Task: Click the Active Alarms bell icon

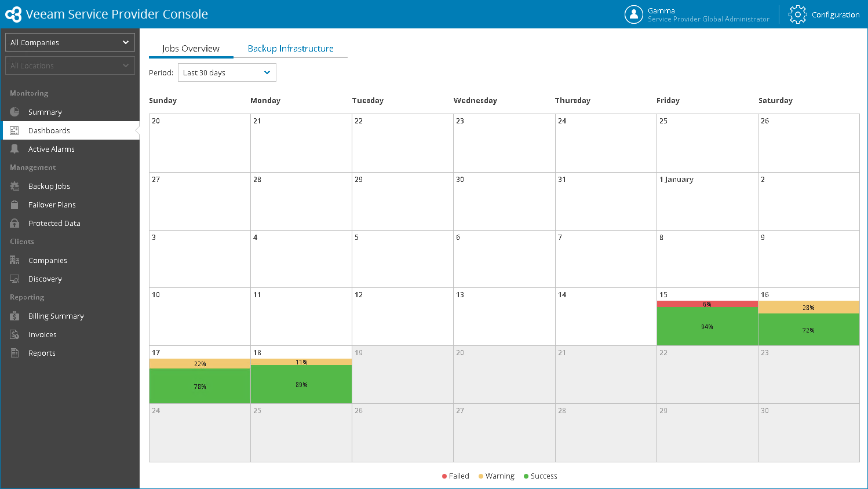Action: click(x=14, y=149)
